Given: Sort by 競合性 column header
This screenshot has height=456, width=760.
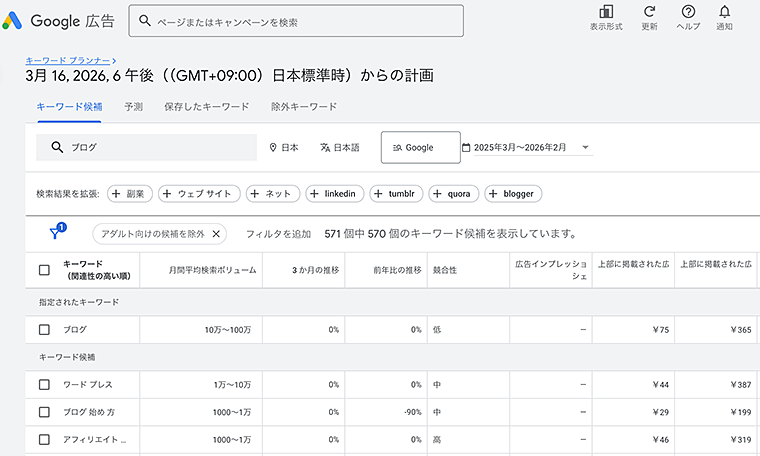Looking at the screenshot, I should 445,270.
